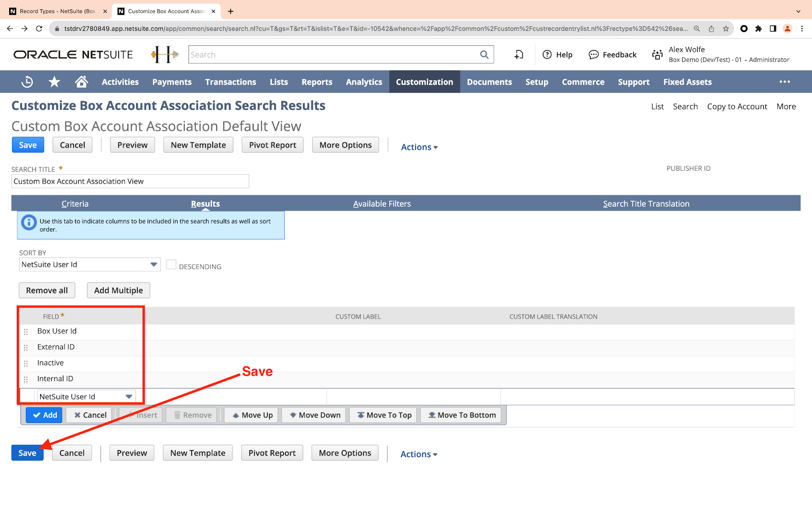Screen dimensions: 812x508
Task: Bookmark the page with the browser star
Action: coord(726,28)
